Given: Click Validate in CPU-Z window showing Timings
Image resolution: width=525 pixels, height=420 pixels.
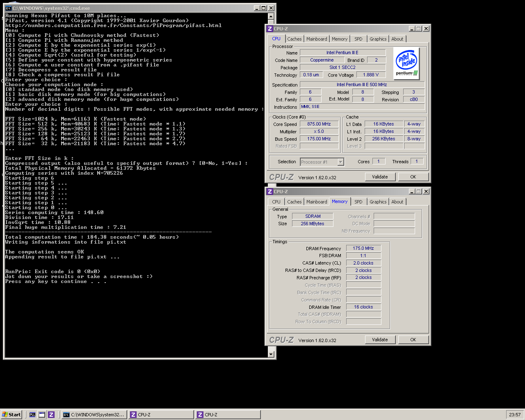Looking at the screenshot, I should tap(380, 340).
